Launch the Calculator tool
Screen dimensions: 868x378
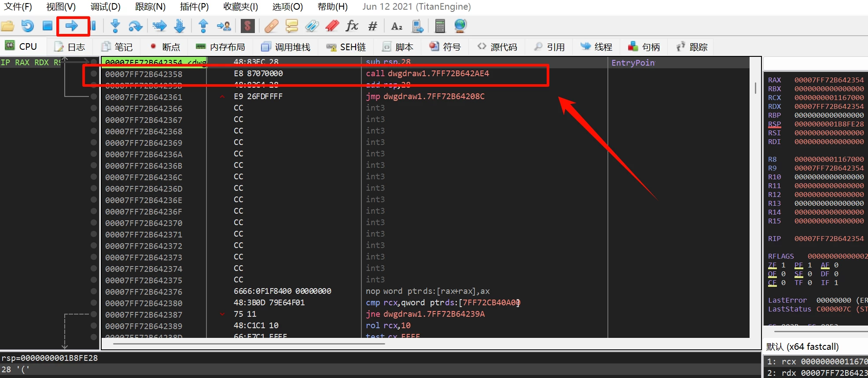[x=439, y=26]
